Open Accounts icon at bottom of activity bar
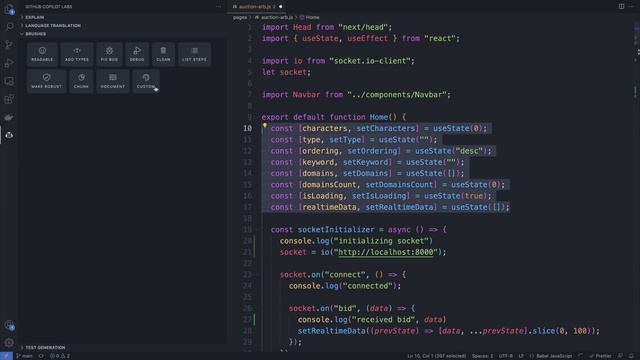The height and width of the screenshot is (360, 640). [9, 325]
